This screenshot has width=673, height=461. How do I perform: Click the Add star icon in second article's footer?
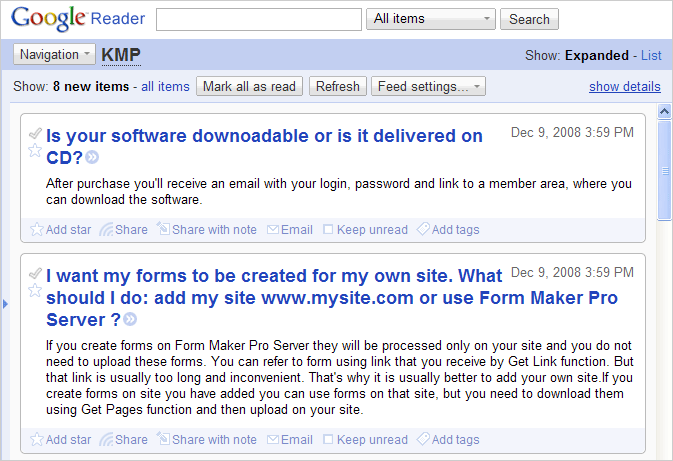click(x=37, y=439)
